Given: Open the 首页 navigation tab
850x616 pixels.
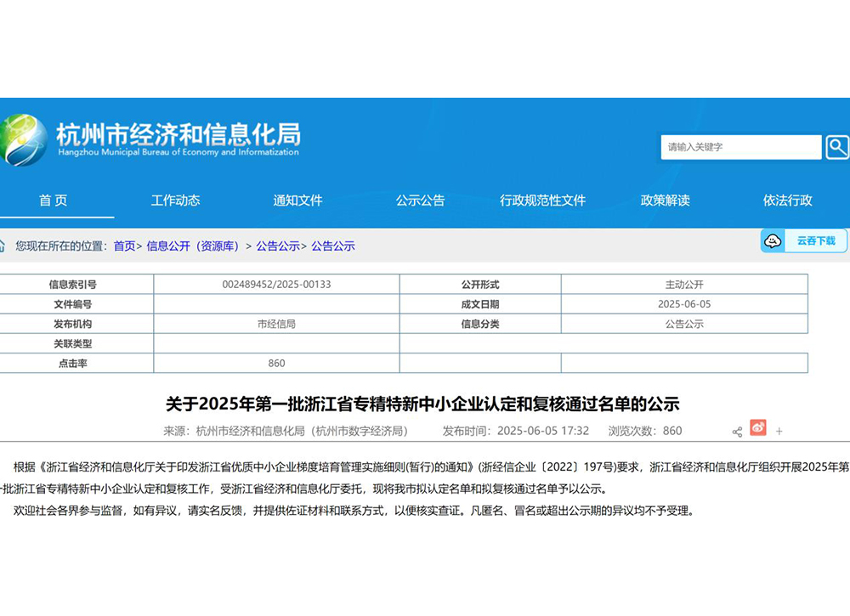Looking at the screenshot, I should [53, 201].
